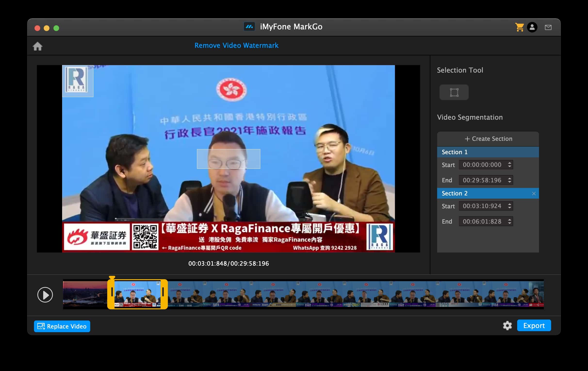Viewport: 588px width, 371px height.
Task: Edit Section 1 End time field
Action: (486, 180)
